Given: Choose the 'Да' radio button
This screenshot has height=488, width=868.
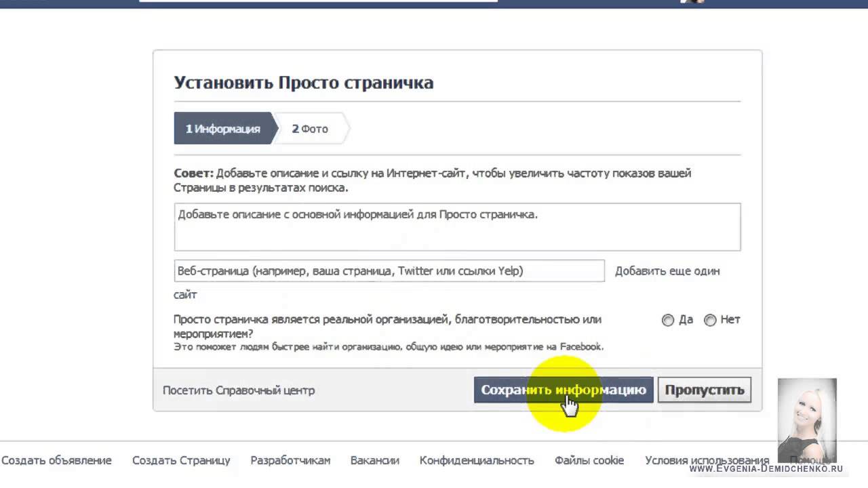Looking at the screenshot, I should coord(668,320).
